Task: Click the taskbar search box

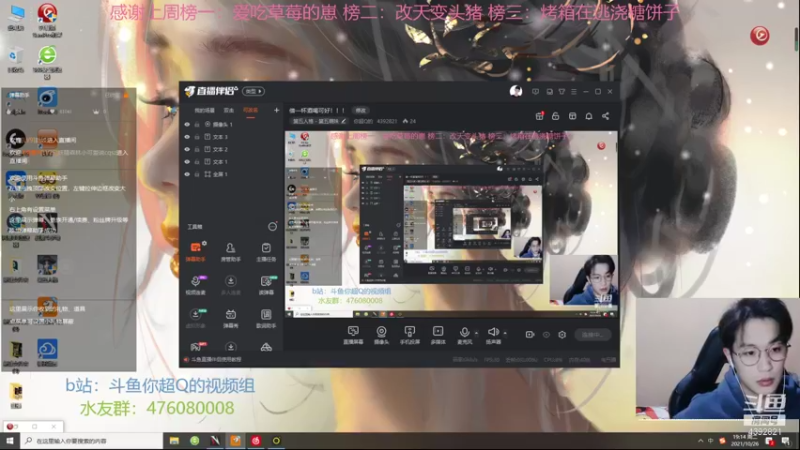Action: pyautogui.click(x=92, y=441)
